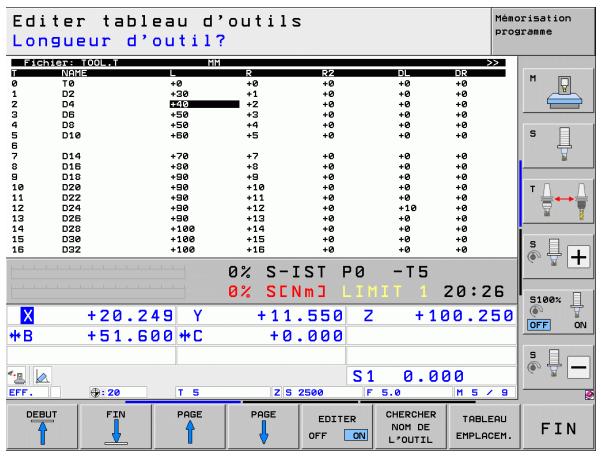Image resolution: width=601 pixels, height=456 pixels.
Task: Select tool name D14
Action: (x=71, y=156)
